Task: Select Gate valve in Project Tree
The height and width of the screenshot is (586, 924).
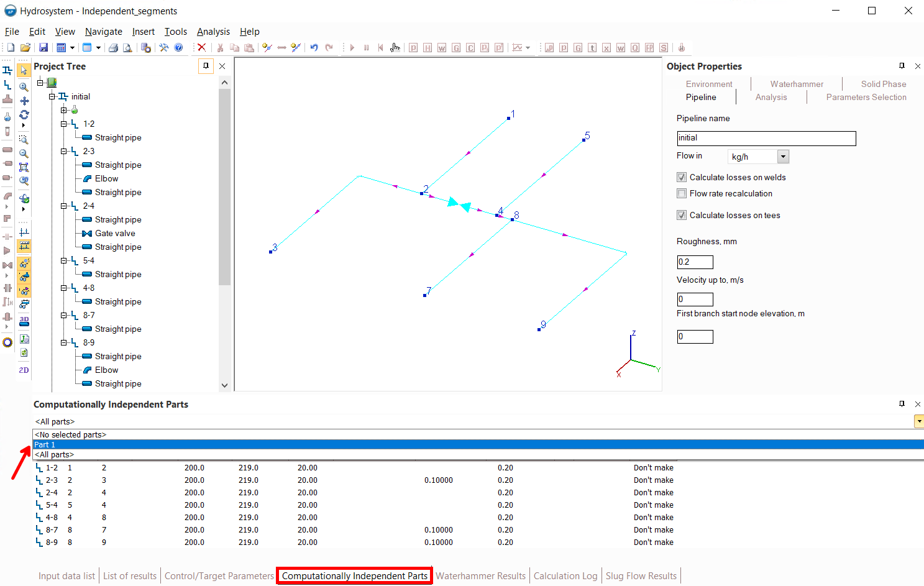Action: coord(115,233)
